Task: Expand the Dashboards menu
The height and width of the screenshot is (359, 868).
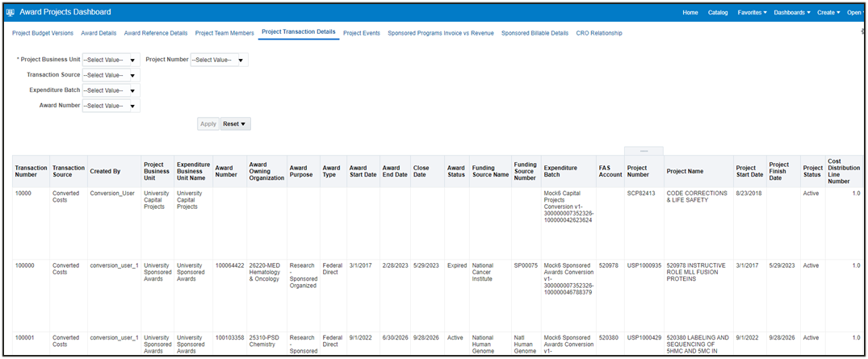Action: 791,12
